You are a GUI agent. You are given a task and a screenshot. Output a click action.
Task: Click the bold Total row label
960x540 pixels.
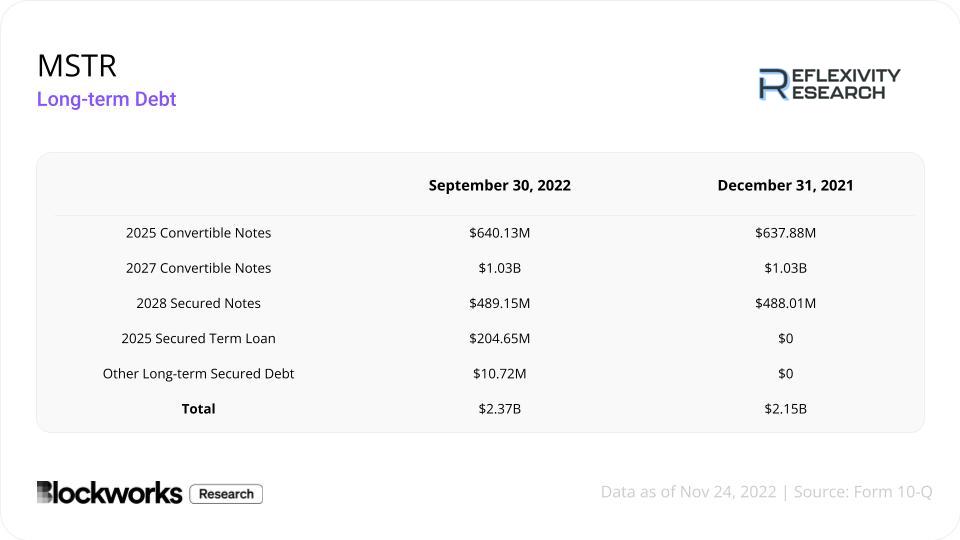click(198, 408)
